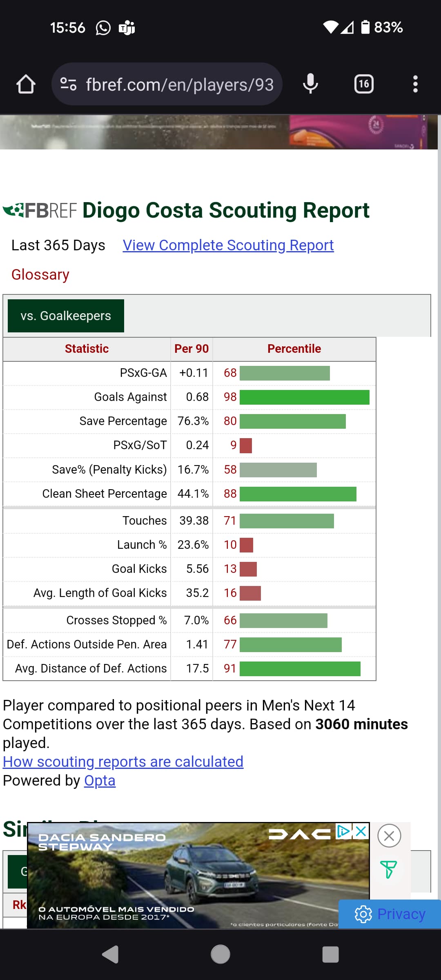Tap the site info icon in address bar
This screenshot has height=980, width=441.
pos(68,85)
